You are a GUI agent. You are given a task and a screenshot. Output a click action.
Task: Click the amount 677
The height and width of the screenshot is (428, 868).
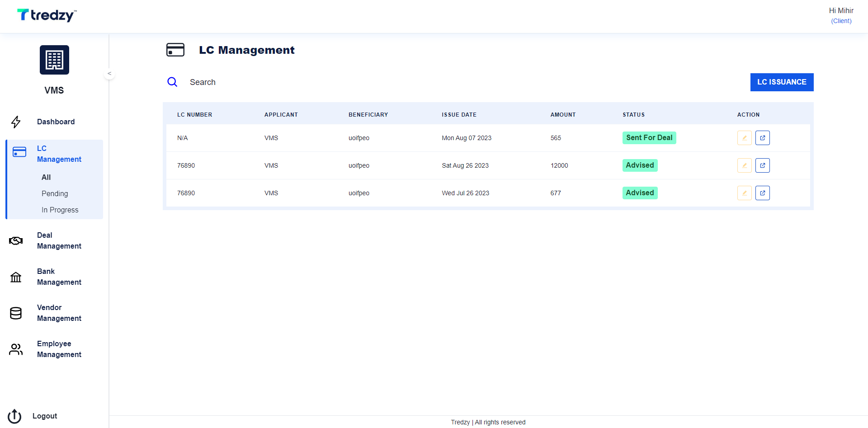[x=556, y=193]
